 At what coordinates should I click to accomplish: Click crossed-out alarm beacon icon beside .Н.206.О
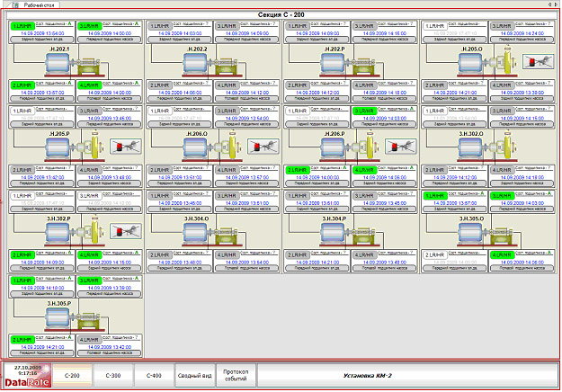point(263,147)
